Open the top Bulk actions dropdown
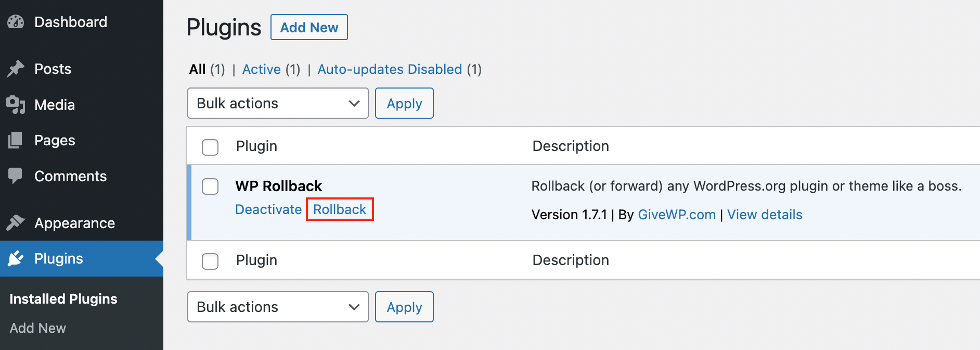The width and height of the screenshot is (980, 350). click(x=277, y=103)
